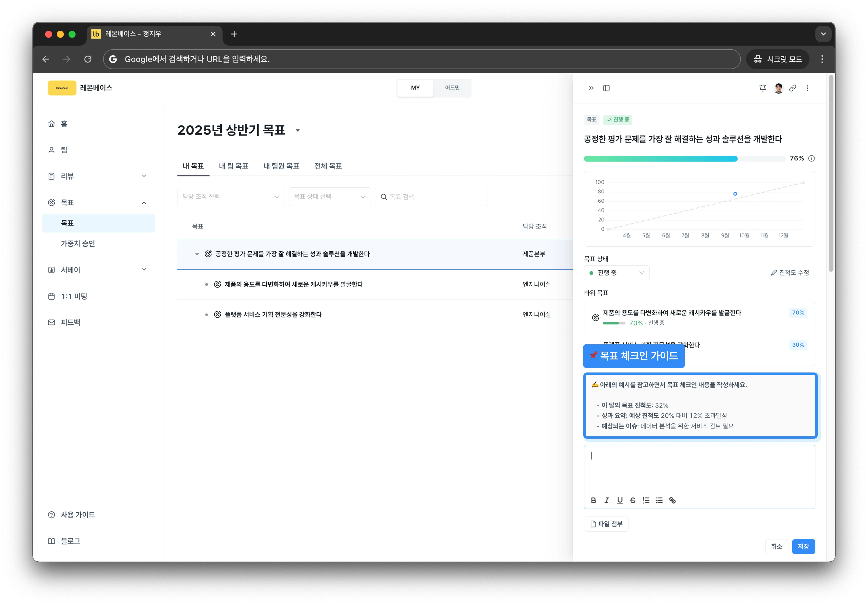The image size is (868, 605).
Task: Open 시크릿 모드 button in browser
Action: tap(778, 59)
